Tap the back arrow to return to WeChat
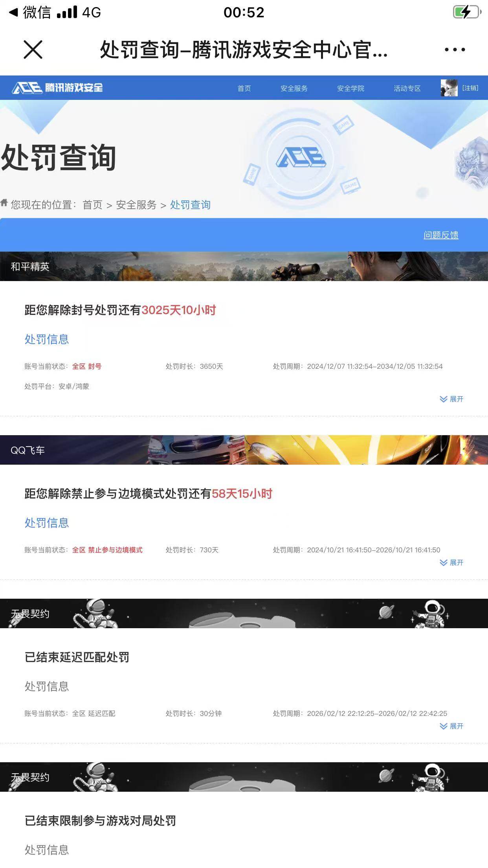The height and width of the screenshot is (868, 488). (x=13, y=13)
